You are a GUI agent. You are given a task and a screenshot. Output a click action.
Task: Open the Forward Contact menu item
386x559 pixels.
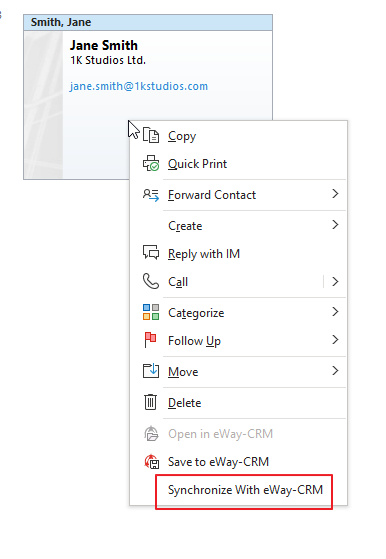click(x=238, y=195)
